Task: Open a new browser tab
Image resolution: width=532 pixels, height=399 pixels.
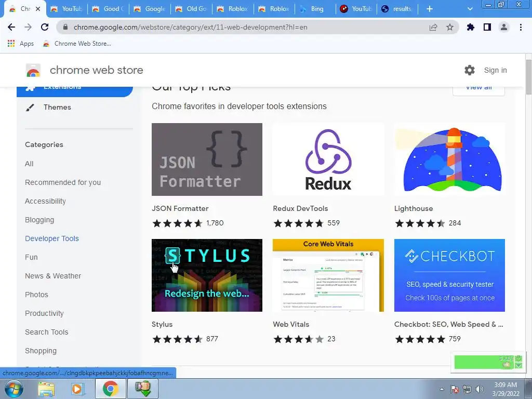Action: coord(429,9)
